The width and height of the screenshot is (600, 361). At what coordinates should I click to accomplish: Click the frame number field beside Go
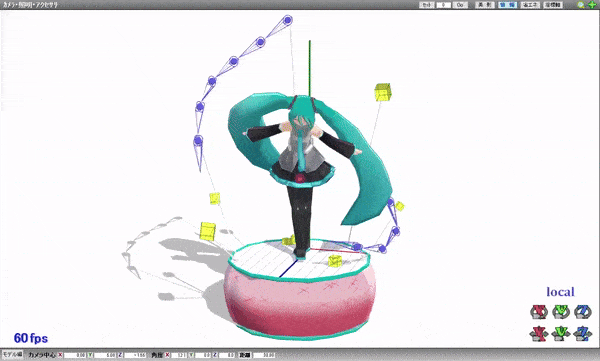tap(444, 5)
